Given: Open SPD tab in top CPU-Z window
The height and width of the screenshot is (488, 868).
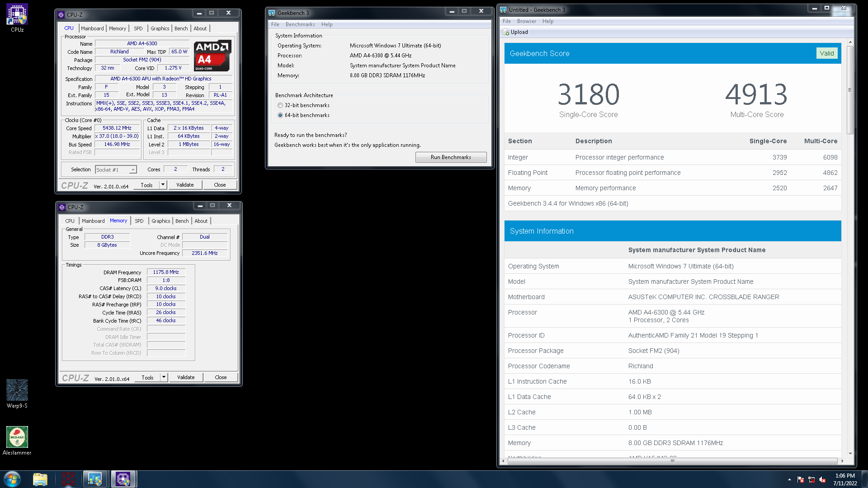Looking at the screenshot, I should coord(138,28).
